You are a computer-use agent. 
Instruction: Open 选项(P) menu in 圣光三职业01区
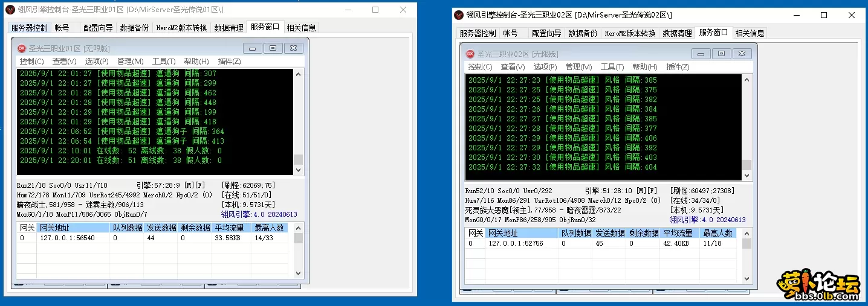pos(97,62)
